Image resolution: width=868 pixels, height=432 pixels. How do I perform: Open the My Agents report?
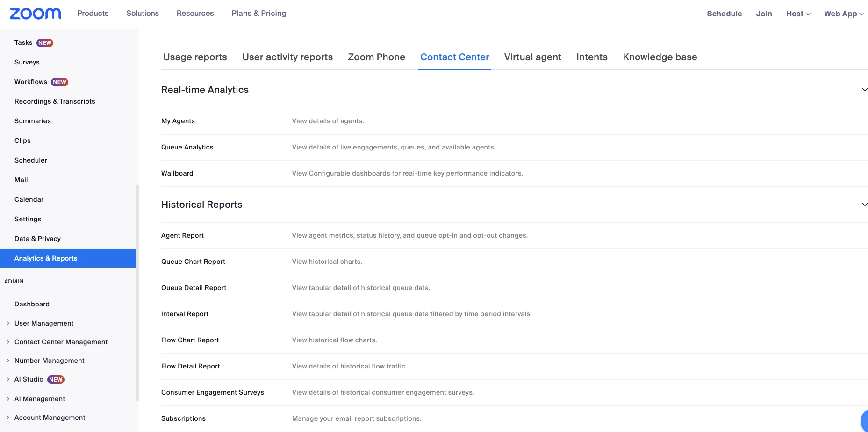click(178, 121)
